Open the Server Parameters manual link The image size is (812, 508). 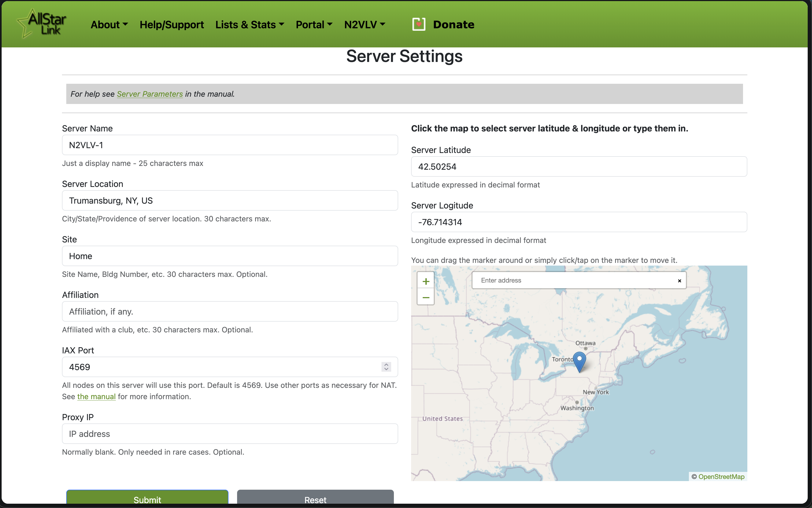click(150, 94)
